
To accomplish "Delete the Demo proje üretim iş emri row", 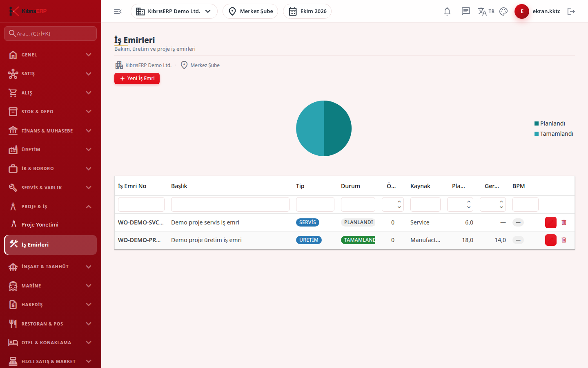I will click(x=564, y=240).
